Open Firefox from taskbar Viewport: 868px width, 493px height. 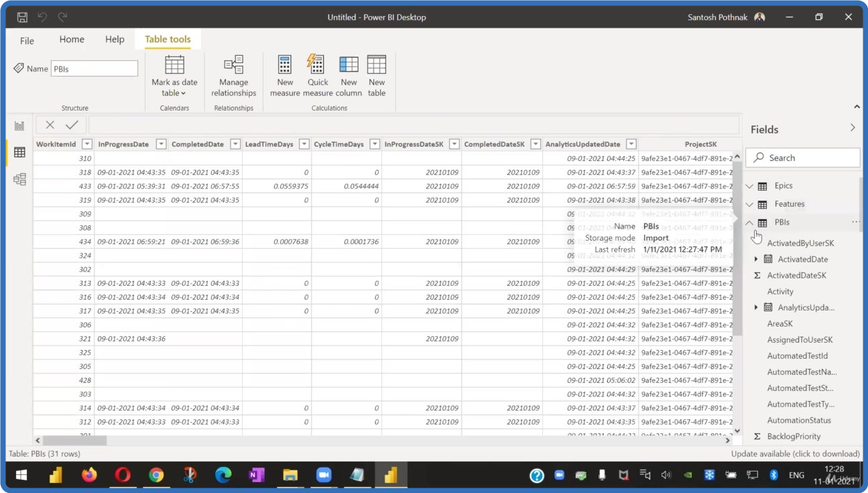[89, 476]
